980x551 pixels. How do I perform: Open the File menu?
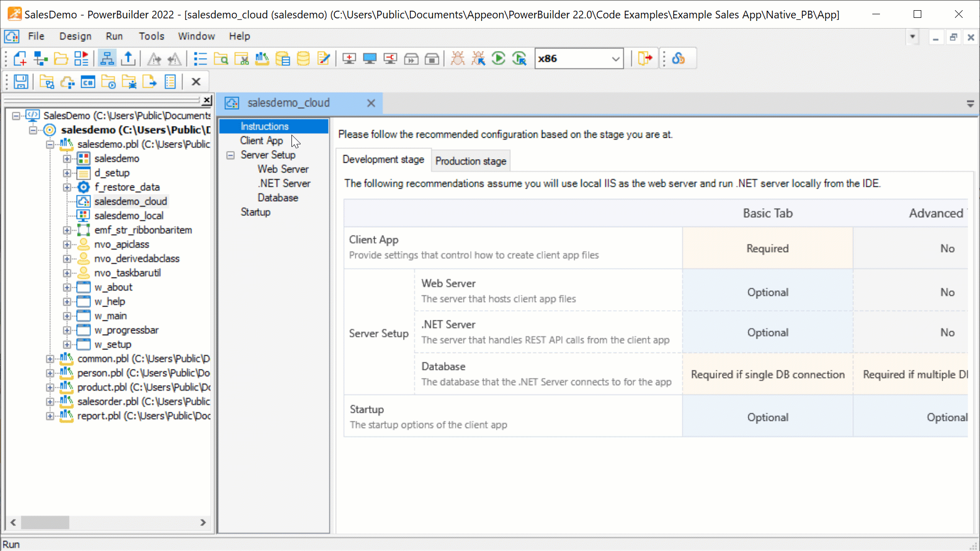[36, 36]
